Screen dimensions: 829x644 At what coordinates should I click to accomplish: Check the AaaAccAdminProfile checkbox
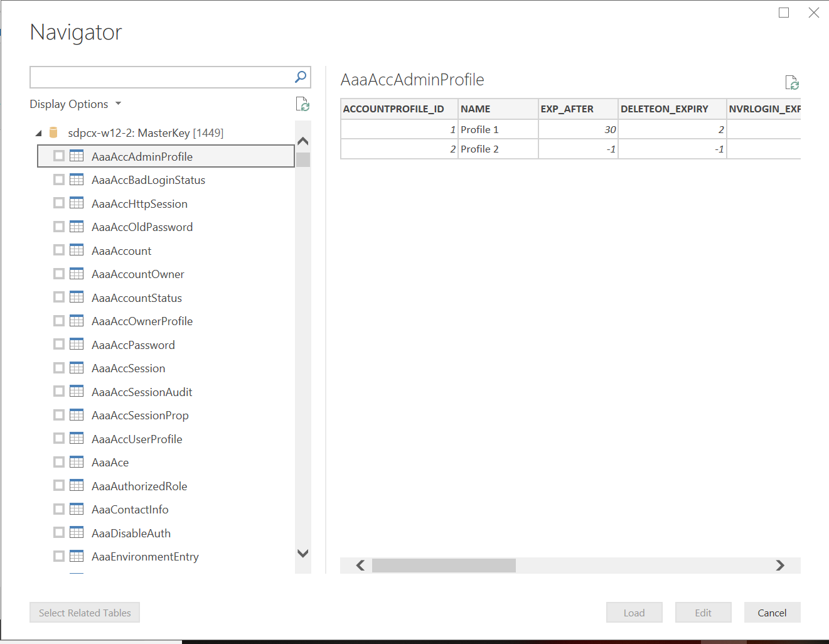pos(59,156)
